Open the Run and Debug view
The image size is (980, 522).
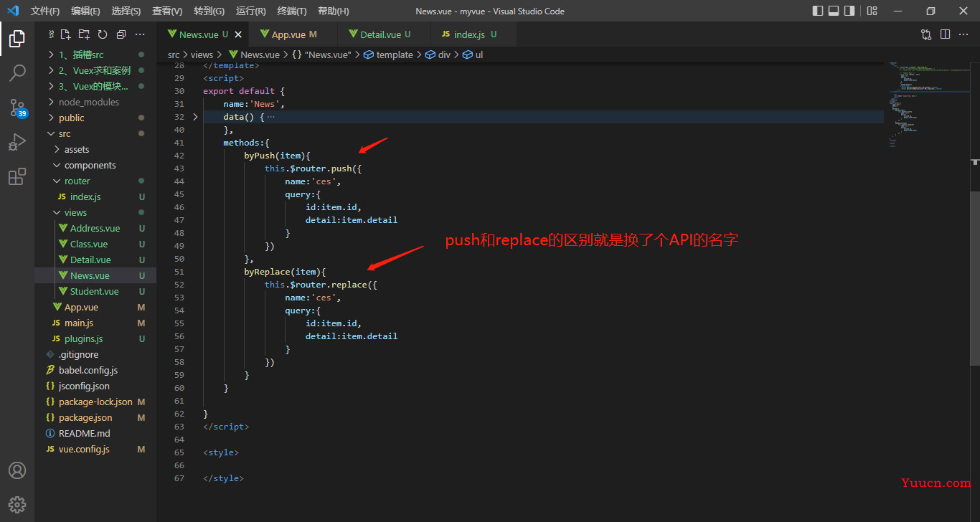pos(17,142)
